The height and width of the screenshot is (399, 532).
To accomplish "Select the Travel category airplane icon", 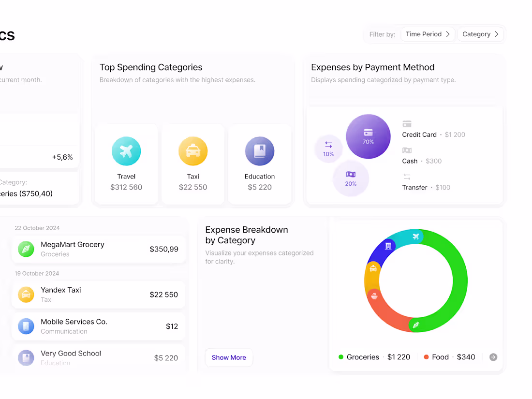I will pyautogui.click(x=126, y=151).
